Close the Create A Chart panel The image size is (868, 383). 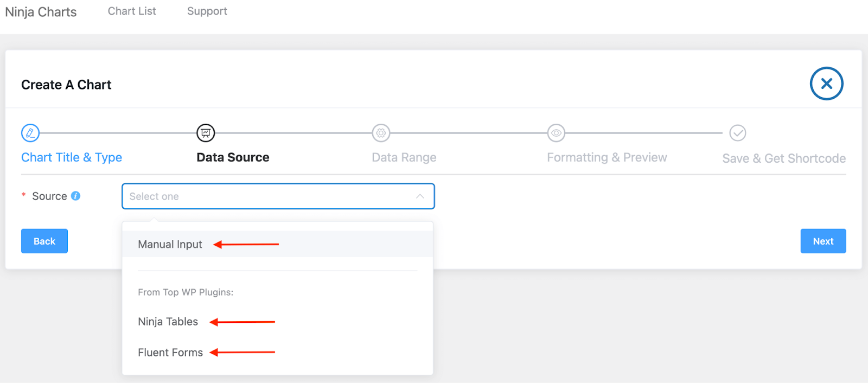(826, 84)
